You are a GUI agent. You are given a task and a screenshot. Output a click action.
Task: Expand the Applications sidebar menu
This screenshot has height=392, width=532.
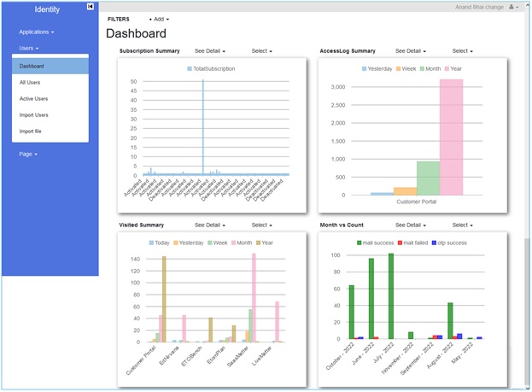36,32
